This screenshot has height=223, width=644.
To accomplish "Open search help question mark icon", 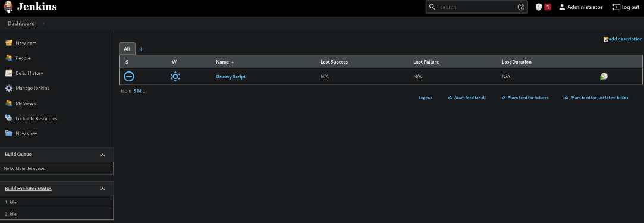I will pyautogui.click(x=521, y=7).
